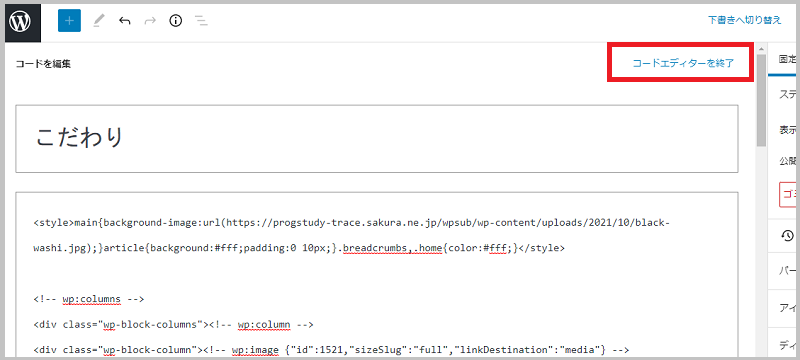This screenshot has height=360, width=800.
Task: Click the div class="wp-block-columns" line
Action: tap(173, 324)
